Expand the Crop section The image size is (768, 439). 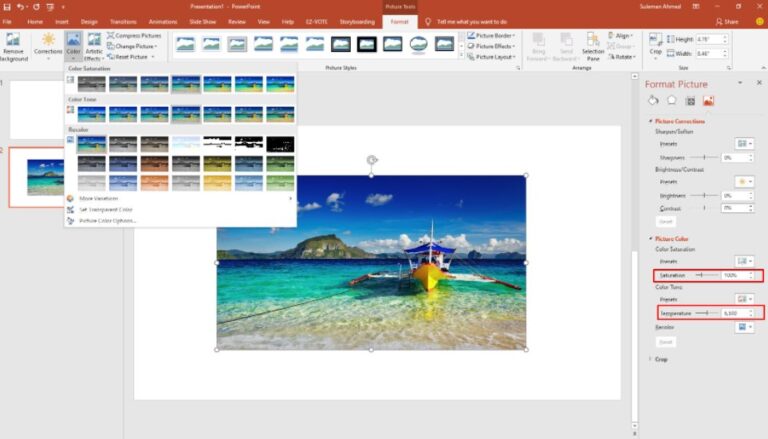tap(660, 358)
